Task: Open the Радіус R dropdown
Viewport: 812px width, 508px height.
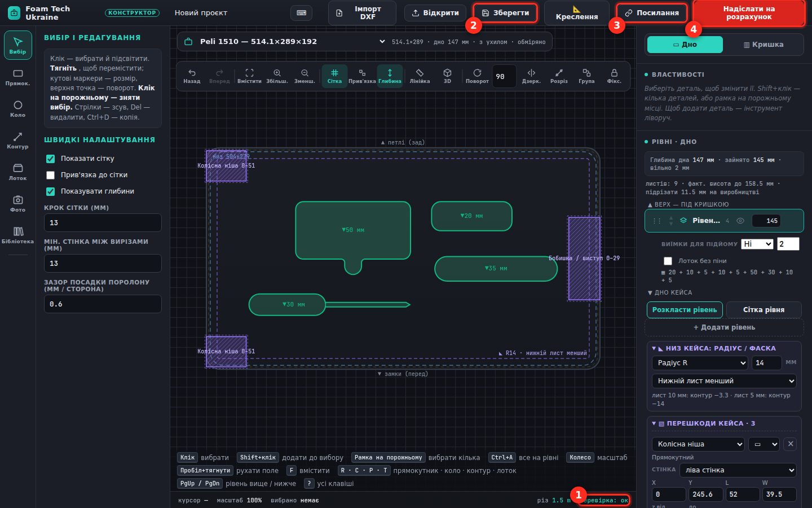Action: pos(700,363)
